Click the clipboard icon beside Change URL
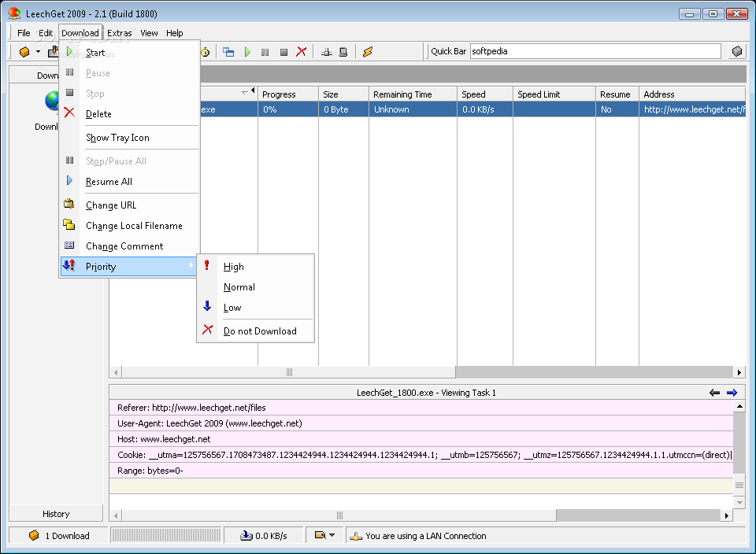 point(69,204)
